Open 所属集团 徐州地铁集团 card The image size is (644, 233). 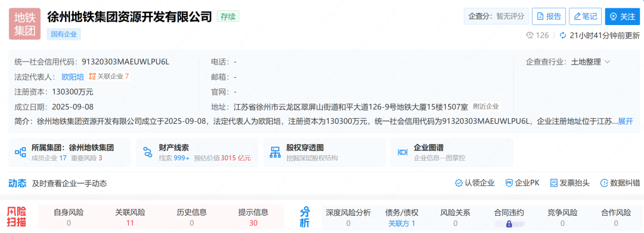tap(69, 152)
